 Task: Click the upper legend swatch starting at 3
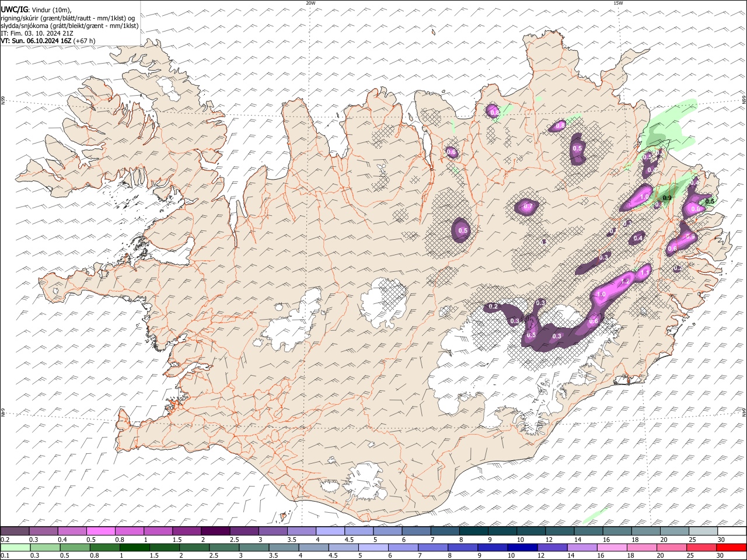pos(273,531)
